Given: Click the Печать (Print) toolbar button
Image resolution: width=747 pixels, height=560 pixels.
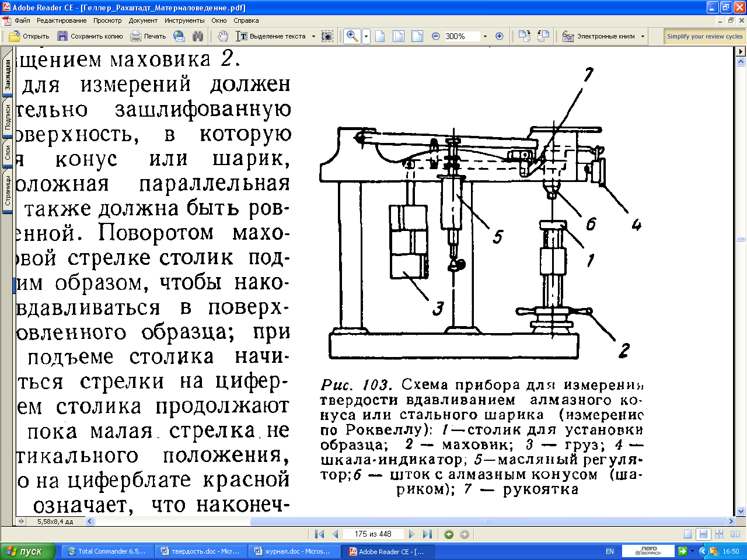Looking at the screenshot, I should pyautogui.click(x=148, y=36).
